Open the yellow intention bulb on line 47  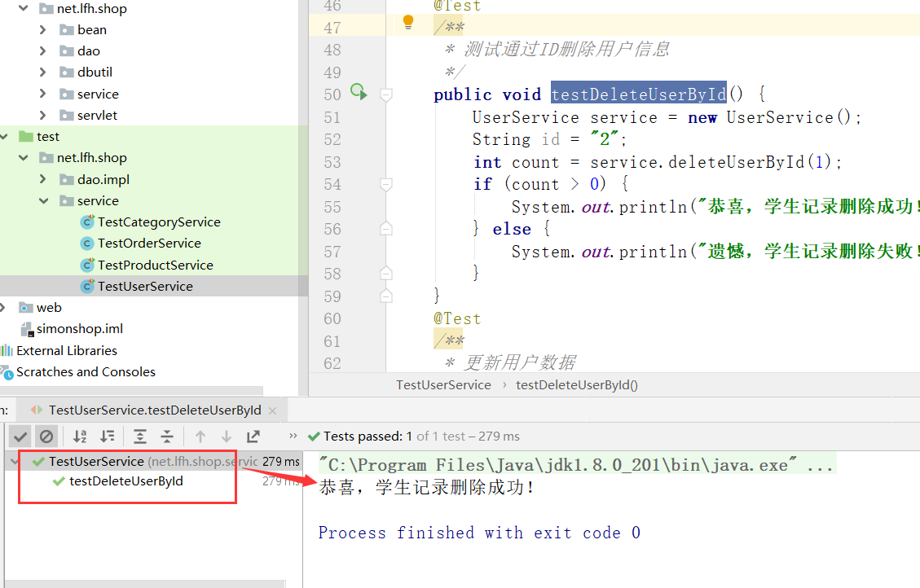pyautogui.click(x=408, y=23)
